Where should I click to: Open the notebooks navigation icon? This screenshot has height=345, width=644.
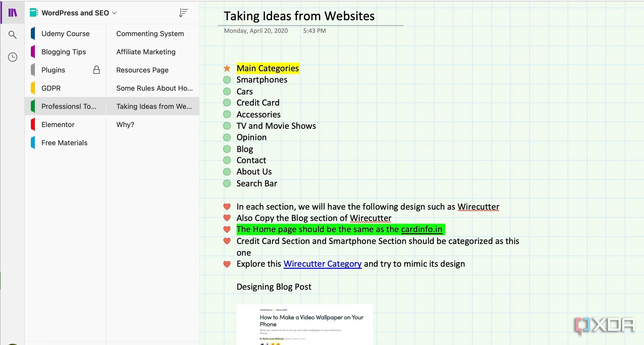13,13
